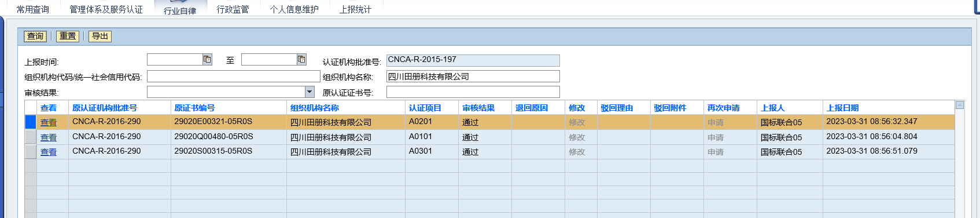Image resolution: width=980 pixels, height=218 pixels.
Task: Open the start date calendar picker
Action: 207,59
